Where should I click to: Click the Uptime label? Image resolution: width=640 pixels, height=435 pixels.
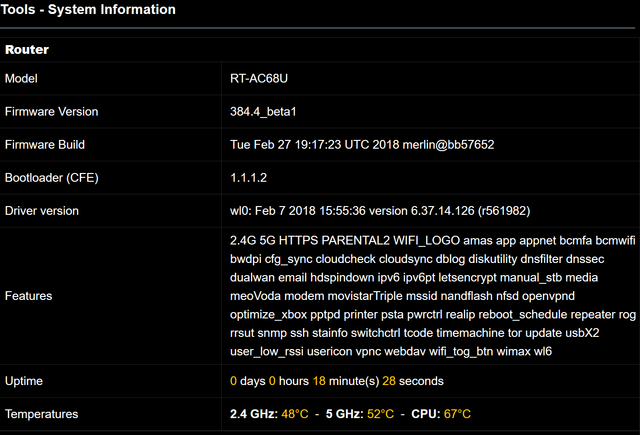pyautogui.click(x=24, y=381)
